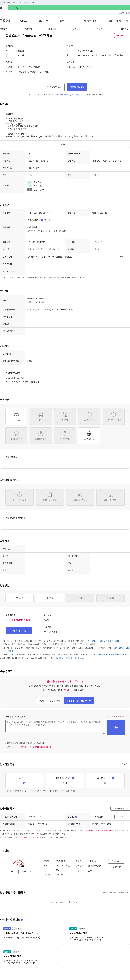Click the 로그인 link at top
The image size is (130, 980).
tap(121, 13)
